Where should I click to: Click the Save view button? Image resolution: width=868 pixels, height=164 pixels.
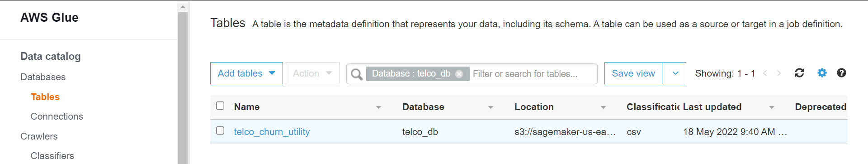click(633, 73)
